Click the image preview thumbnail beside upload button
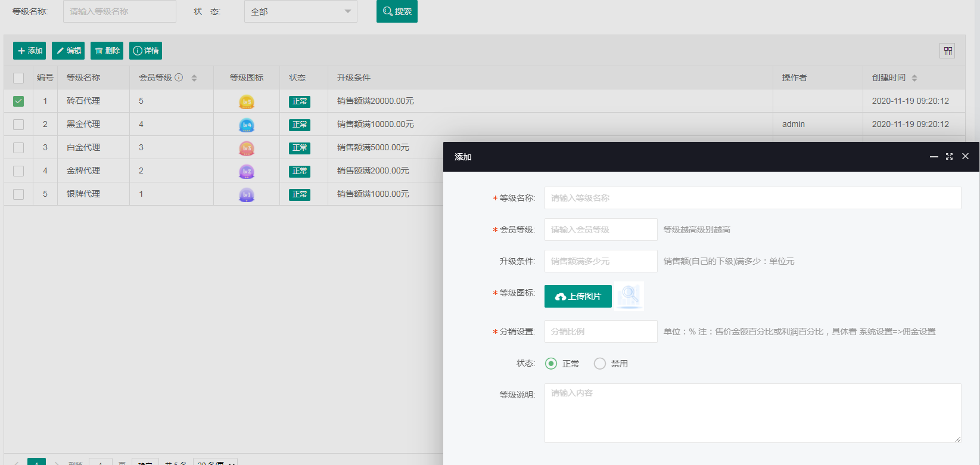The image size is (980, 465). point(629,296)
